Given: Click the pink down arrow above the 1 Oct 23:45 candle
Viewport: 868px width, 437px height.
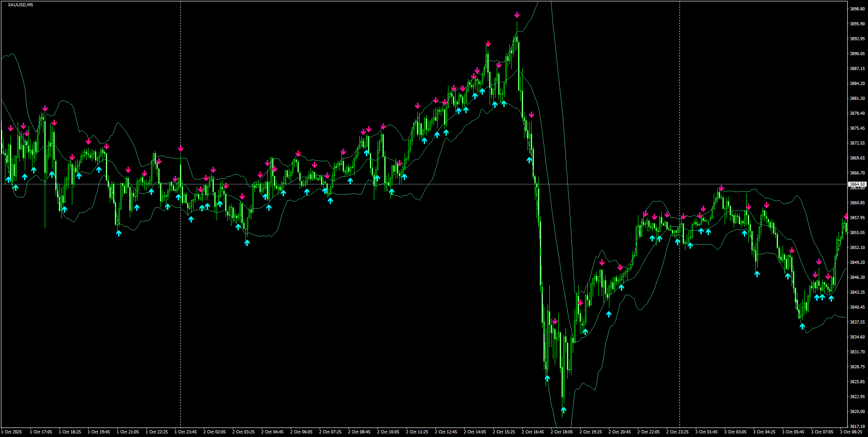Looking at the screenshot, I should click(181, 148).
